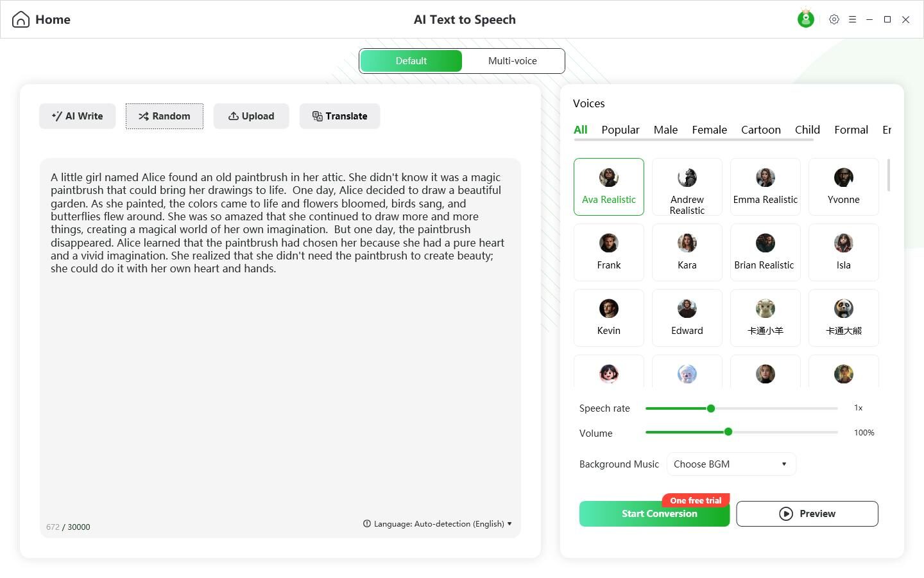Switch to Multi-voice mode
The image size is (924, 578).
tap(513, 61)
